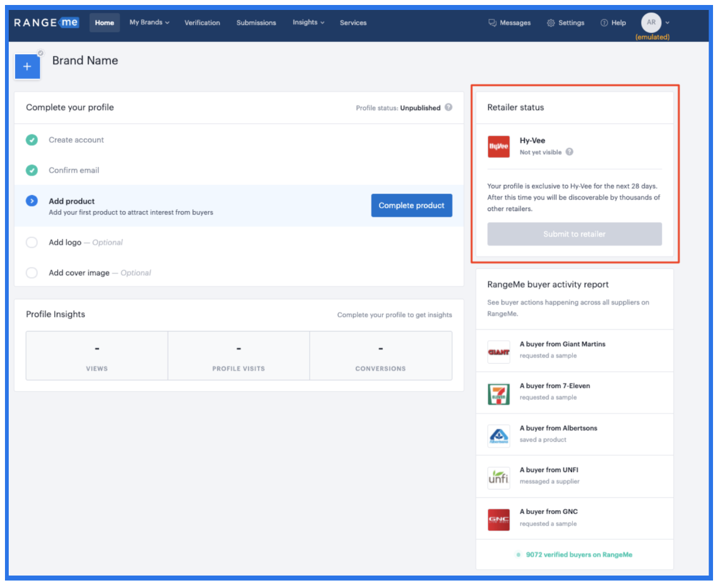Click the Settings label in navbar
Screen dimensions: 718x588
(x=571, y=23)
